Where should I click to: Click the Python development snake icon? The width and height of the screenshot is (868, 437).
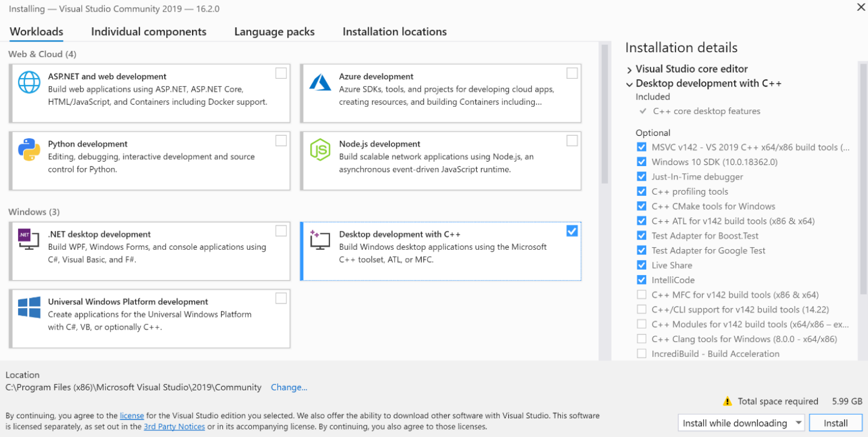[x=29, y=150]
